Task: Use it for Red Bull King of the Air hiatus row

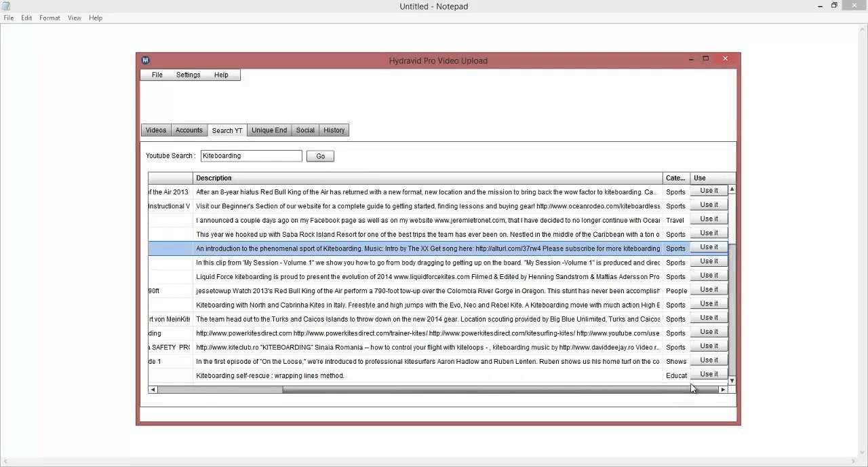Action: pos(709,191)
